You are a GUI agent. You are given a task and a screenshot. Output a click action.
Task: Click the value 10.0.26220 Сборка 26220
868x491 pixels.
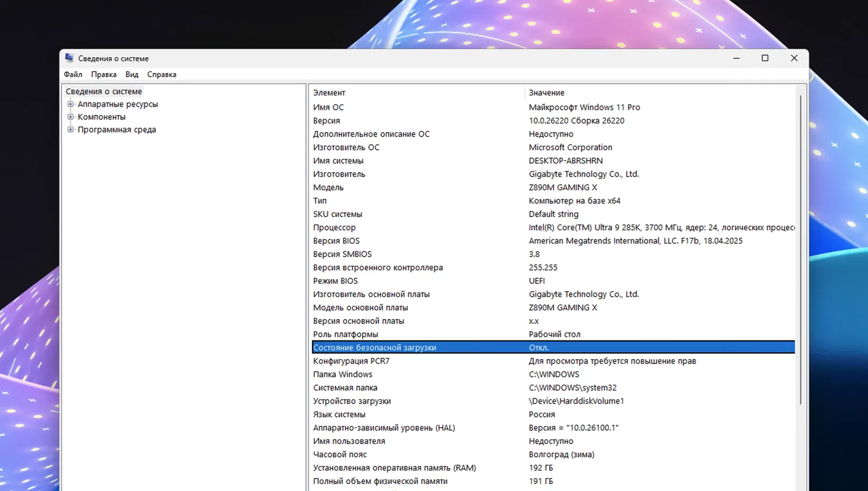point(576,120)
